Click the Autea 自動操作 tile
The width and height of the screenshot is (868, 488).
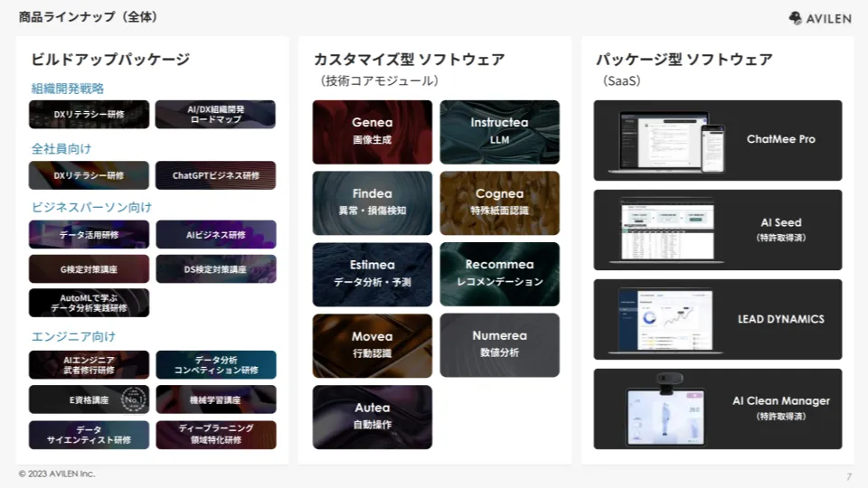tap(372, 417)
